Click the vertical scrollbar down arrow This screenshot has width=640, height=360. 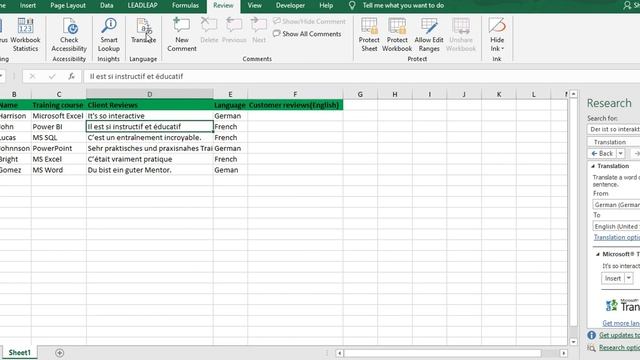(x=573, y=342)
